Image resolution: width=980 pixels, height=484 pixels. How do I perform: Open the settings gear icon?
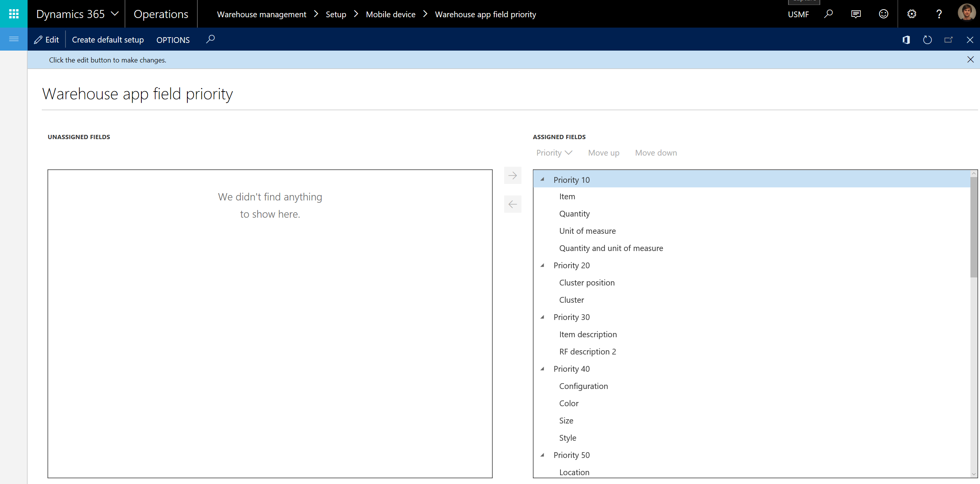[x=912, y=14]
